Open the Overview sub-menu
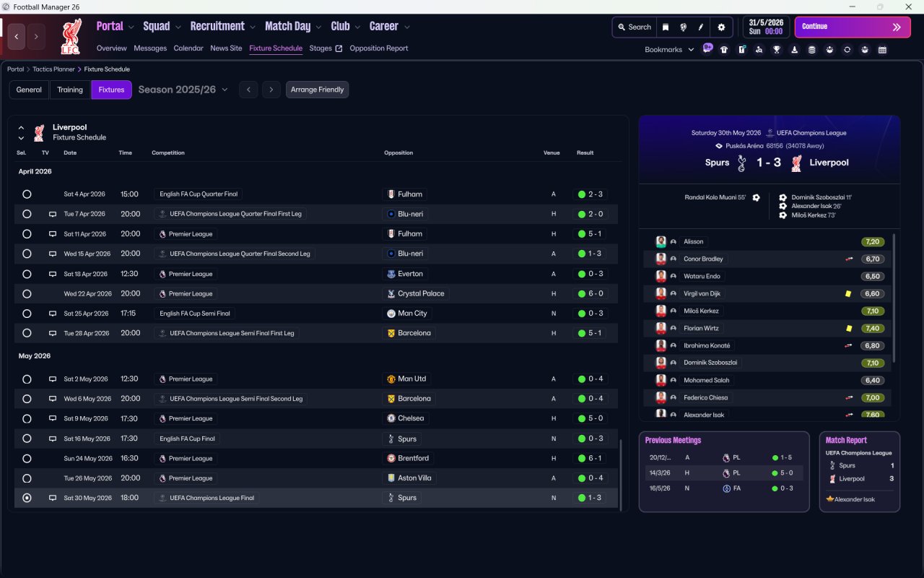This screenshot has width=924, height=578. 112,48
